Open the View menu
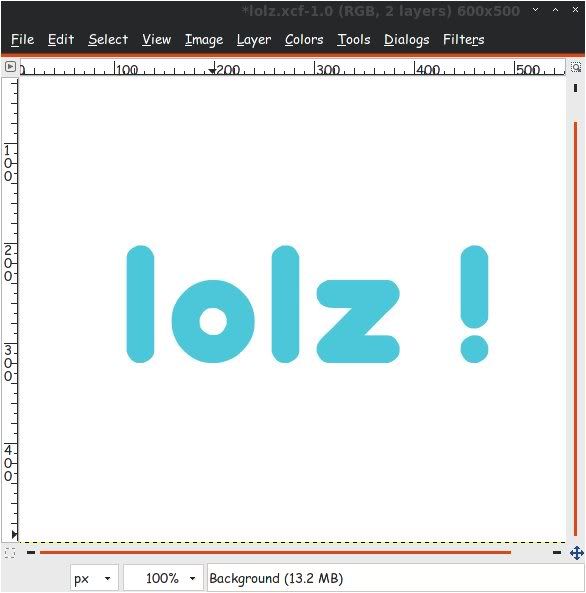Screen dimensions: 586x593 [x=157, y=39]
